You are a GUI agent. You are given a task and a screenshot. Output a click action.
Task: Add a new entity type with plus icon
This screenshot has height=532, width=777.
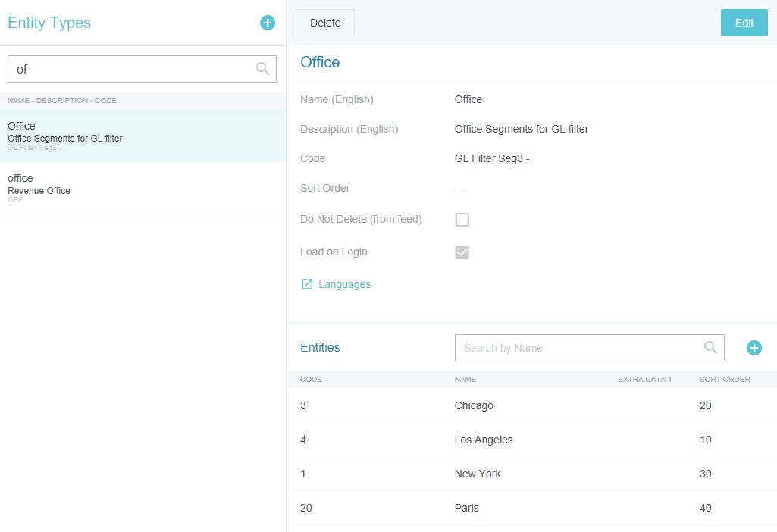[268, 23]
